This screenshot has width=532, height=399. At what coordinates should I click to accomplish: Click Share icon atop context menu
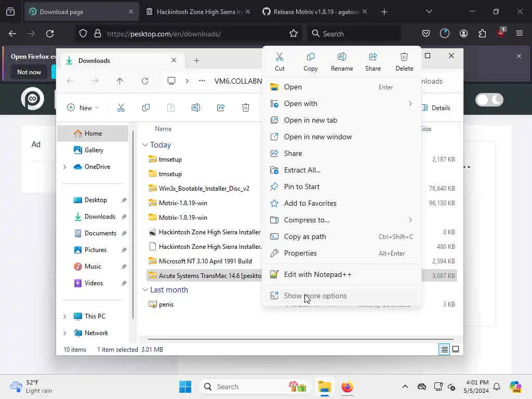coord(373,62)
